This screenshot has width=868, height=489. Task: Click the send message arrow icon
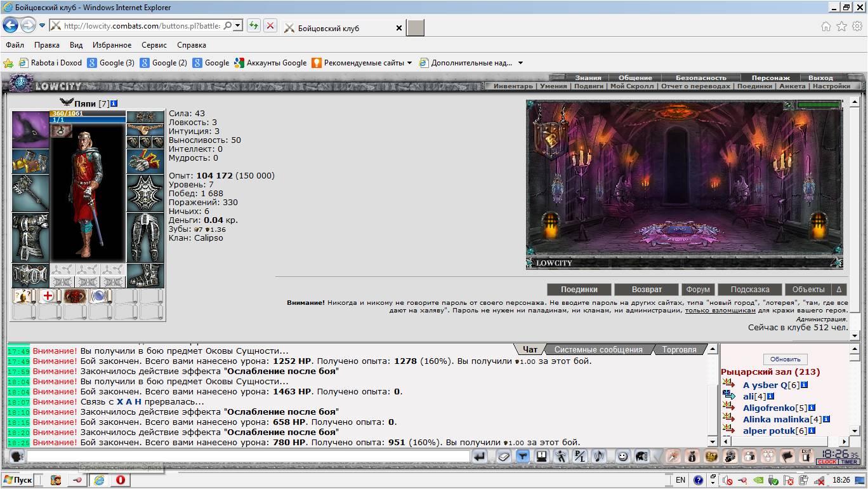480,456
